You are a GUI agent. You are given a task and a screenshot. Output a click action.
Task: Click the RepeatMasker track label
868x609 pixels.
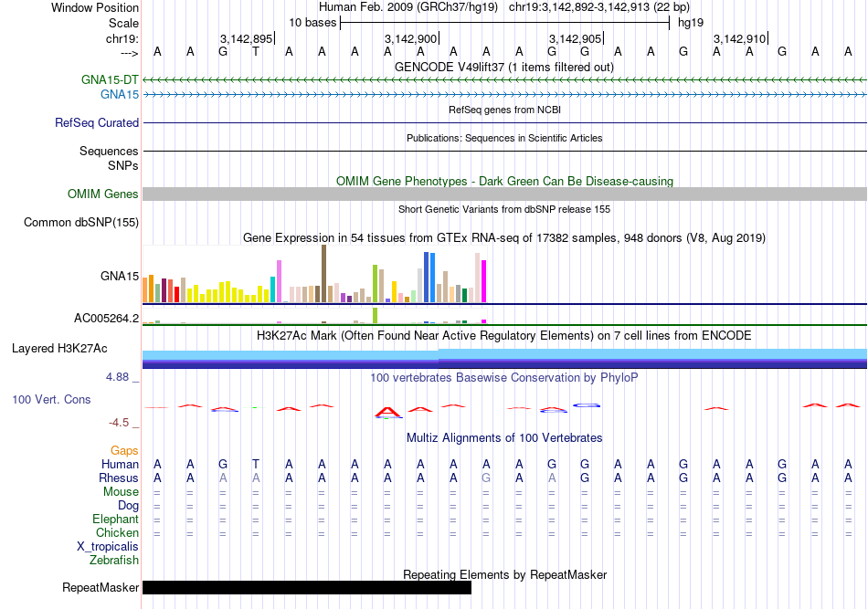tap(101, 587)
